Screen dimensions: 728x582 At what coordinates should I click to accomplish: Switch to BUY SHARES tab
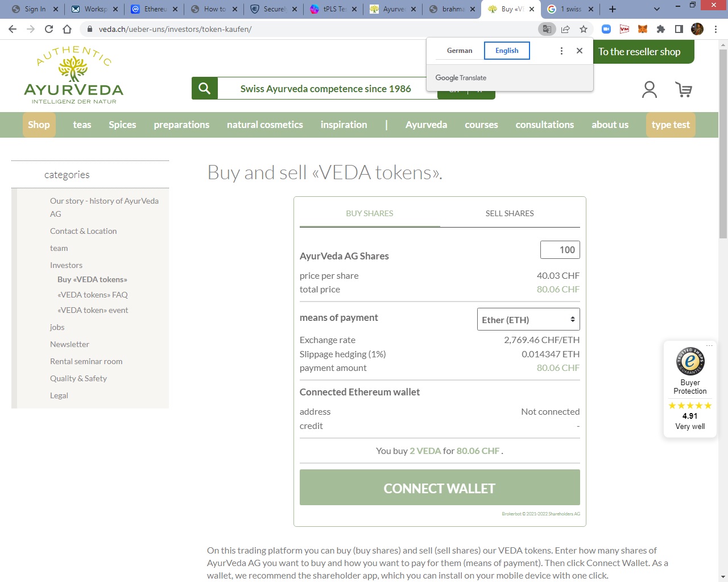coord(370,213)
